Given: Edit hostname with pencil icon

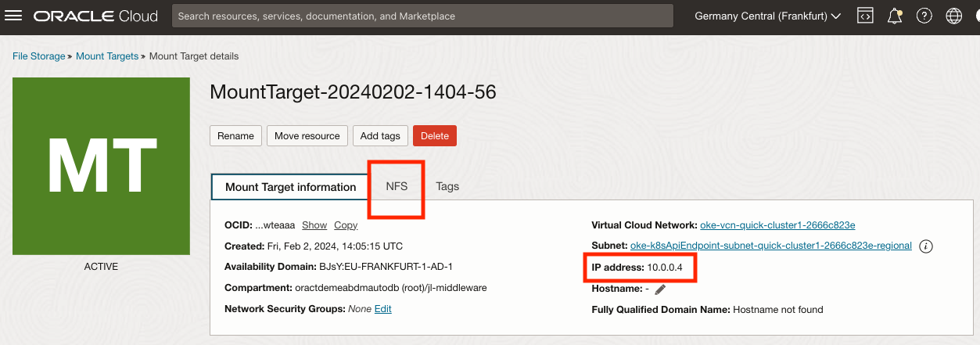Looking at the screenshot, I should pyautogui.click(x=660, y=289).
